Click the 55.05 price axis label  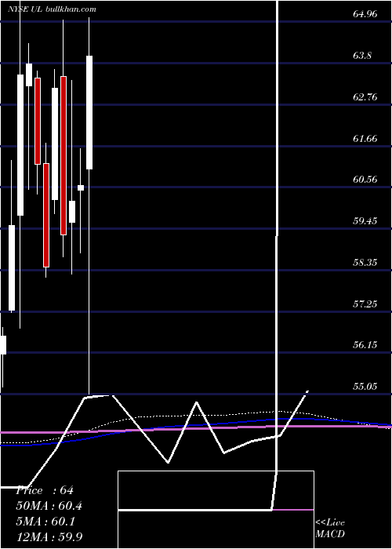[x=365, y=386]
